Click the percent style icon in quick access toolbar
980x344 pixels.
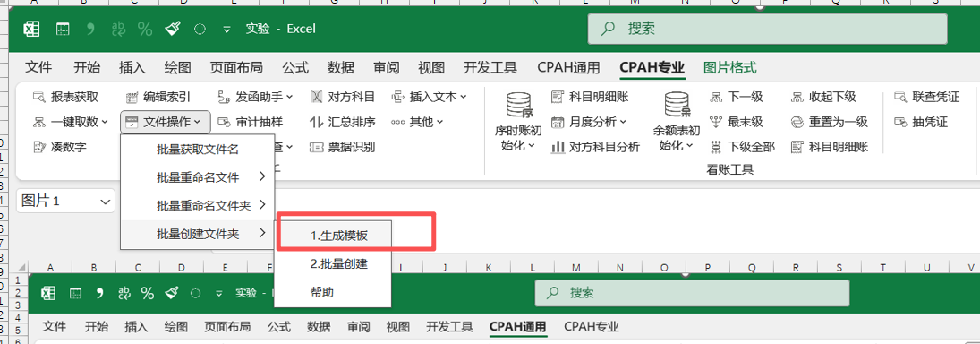pos(146,29)
